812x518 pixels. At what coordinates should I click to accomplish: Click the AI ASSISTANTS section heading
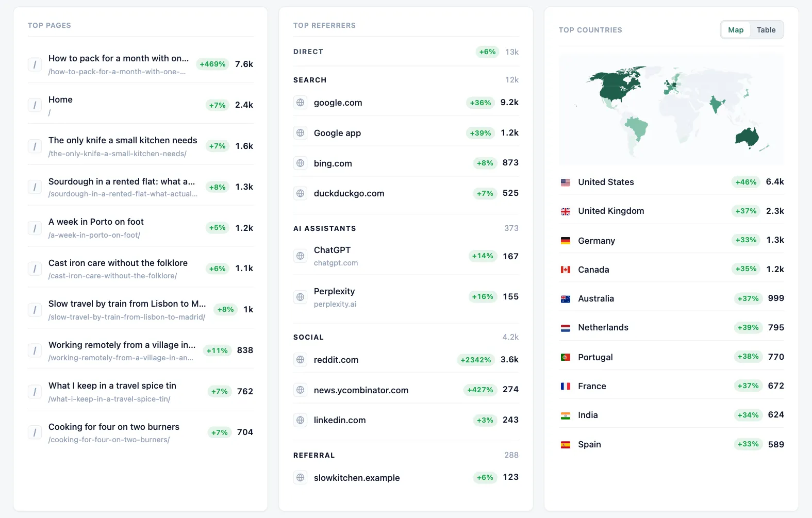[x=325, y=228]
